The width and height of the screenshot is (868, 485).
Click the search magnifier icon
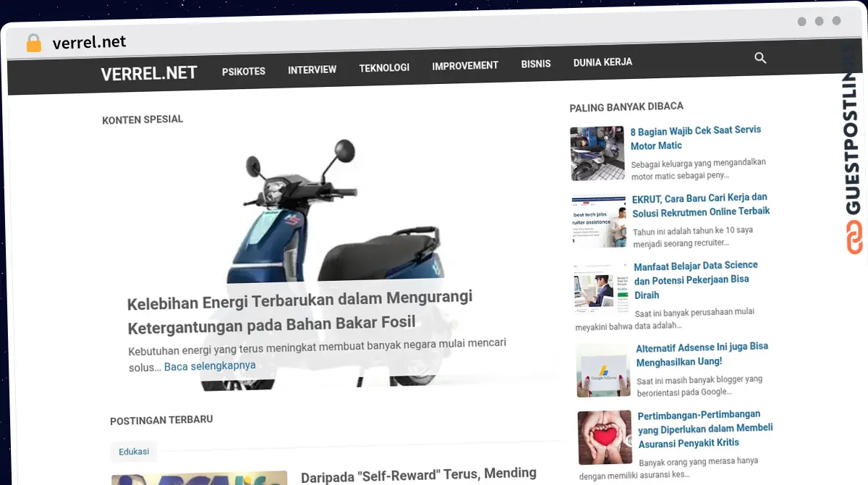tap(760, 58)
